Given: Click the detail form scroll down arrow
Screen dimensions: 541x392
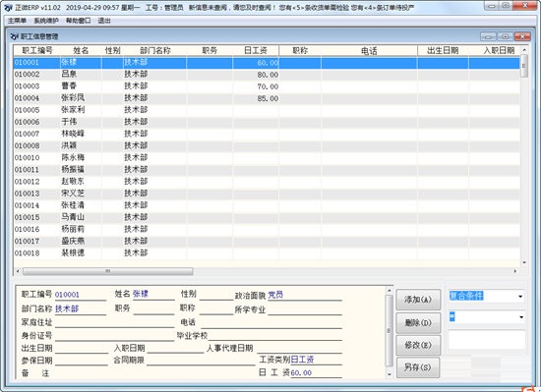Looking at the screenshot, I should pos(390,374).
